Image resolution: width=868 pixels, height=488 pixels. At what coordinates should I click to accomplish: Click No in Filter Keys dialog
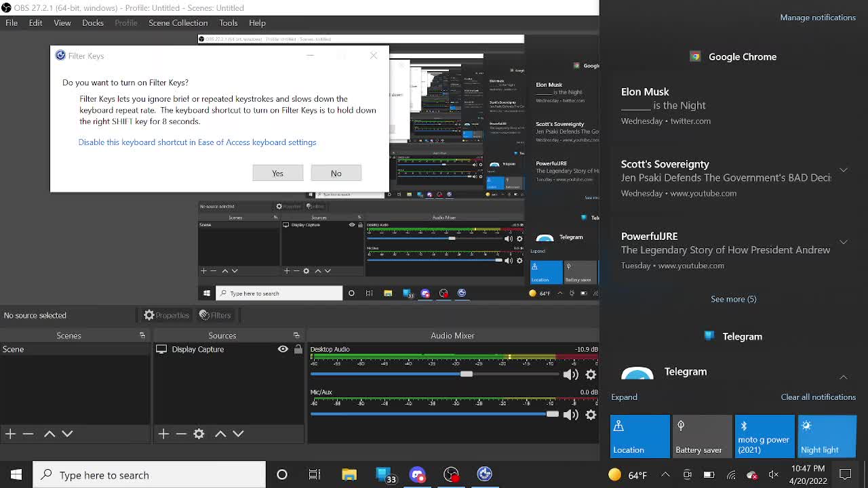point(336,174)
